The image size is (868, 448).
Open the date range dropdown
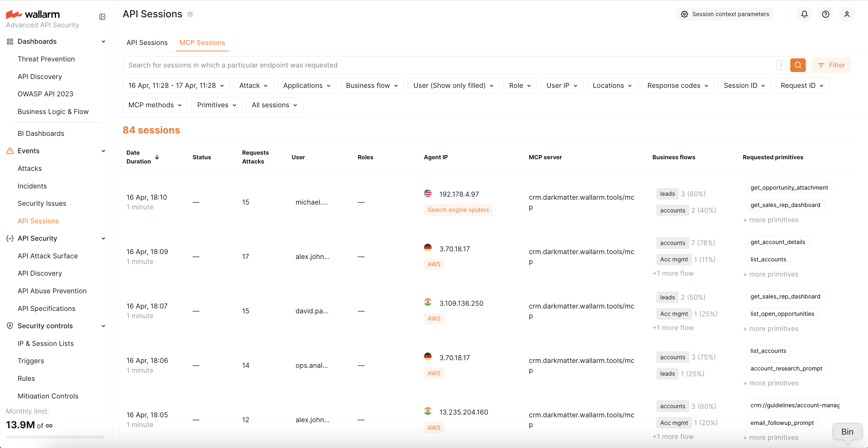point(176,86)
